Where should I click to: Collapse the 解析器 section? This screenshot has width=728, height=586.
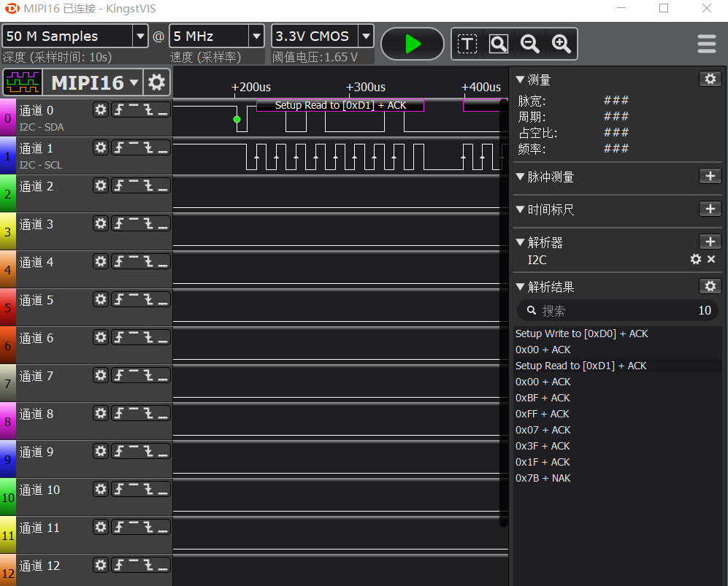coord(521,242)
